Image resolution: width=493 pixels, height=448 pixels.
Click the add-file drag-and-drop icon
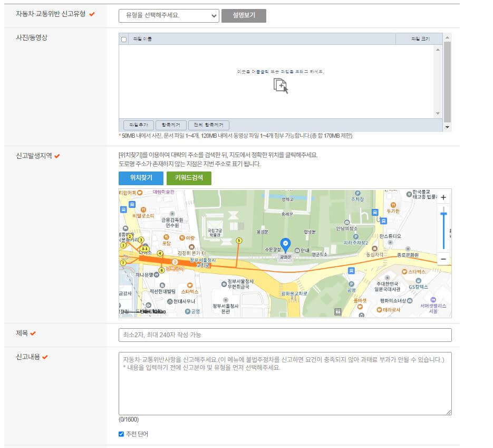coord(281,85)
